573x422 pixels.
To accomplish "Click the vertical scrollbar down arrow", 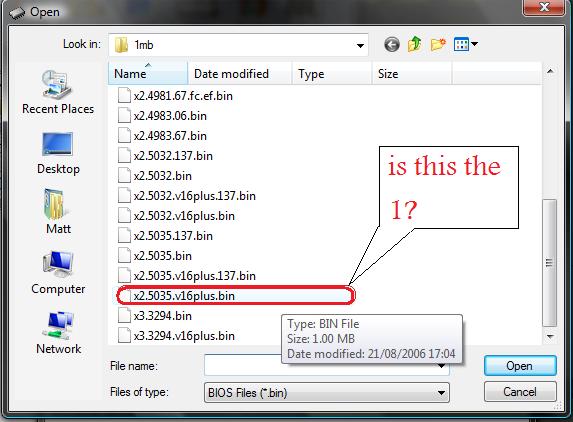I will [550, 337].
